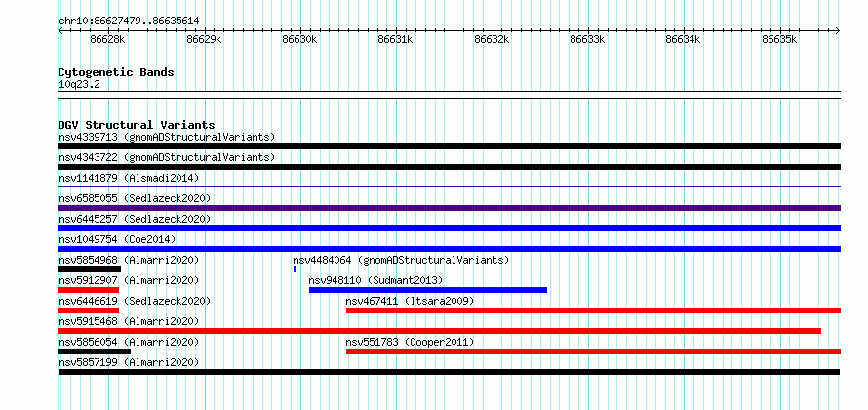Screen dimensions: 868x410
Task: Click the nsv5856054 (Almarri2020) label
Action: [129, 342]
